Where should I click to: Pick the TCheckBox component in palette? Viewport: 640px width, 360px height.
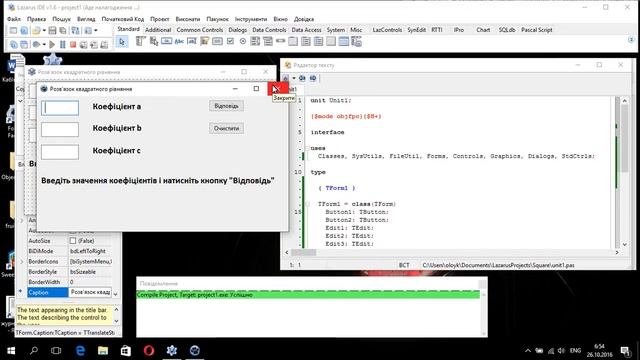coord(230,41)
